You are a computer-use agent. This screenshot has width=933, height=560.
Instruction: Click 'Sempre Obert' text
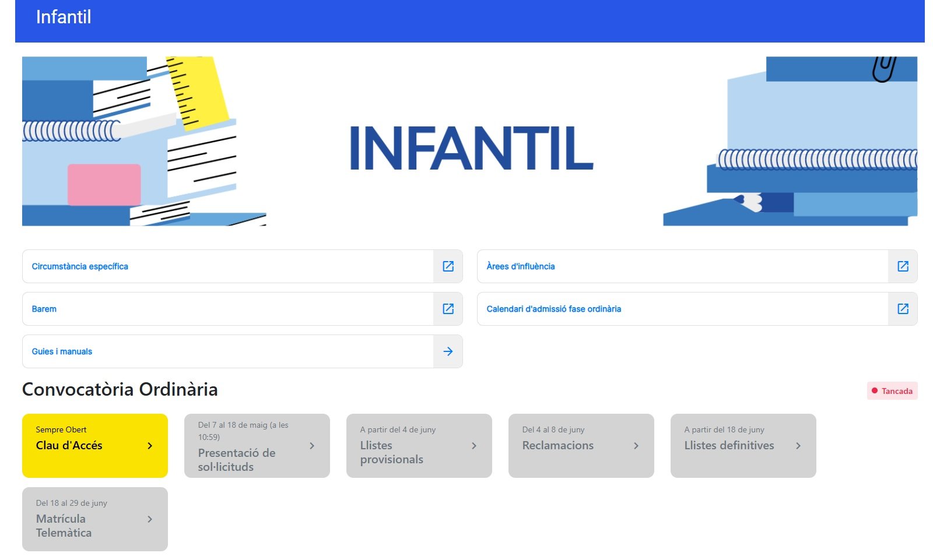61,429
